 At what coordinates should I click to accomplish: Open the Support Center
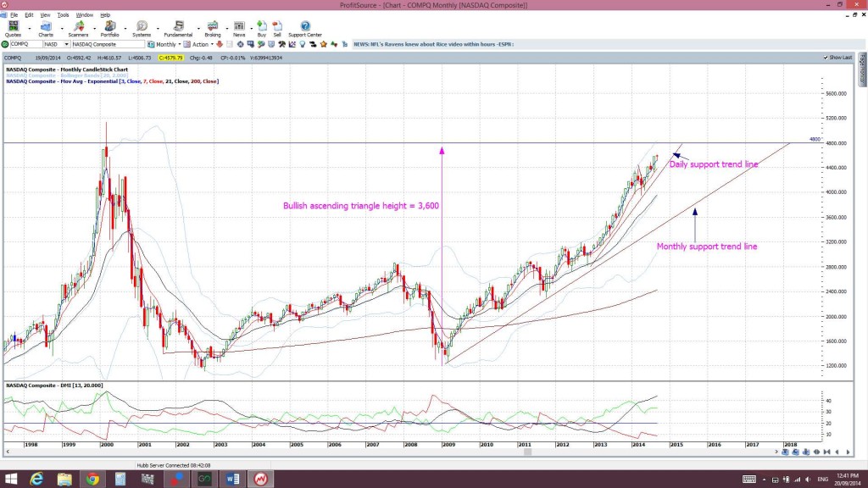[x=305, y=29]
